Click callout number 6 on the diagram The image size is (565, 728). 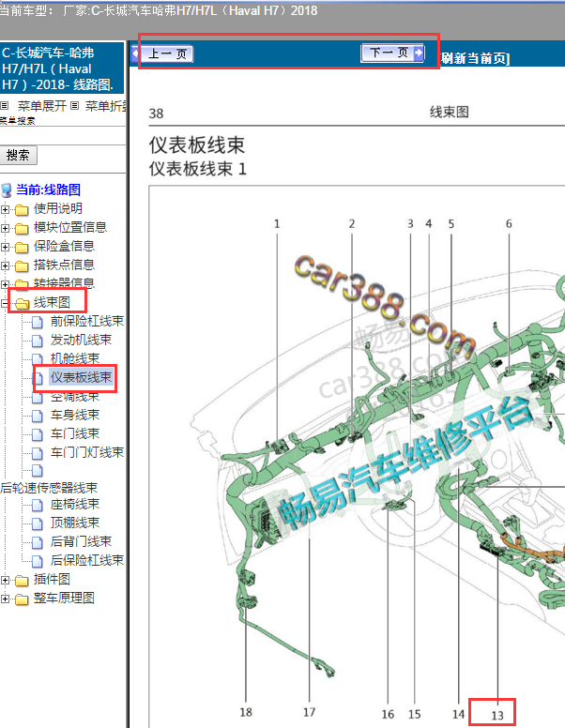[x=509, y=224]
